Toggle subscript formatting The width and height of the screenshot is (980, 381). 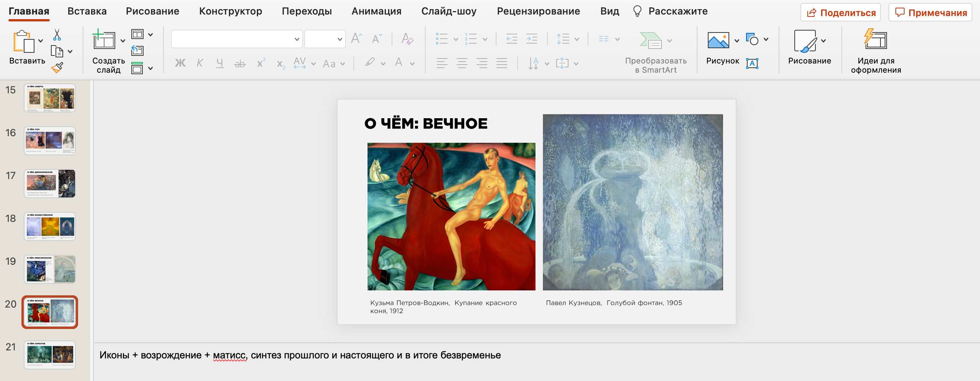click(x=281, y=64)
